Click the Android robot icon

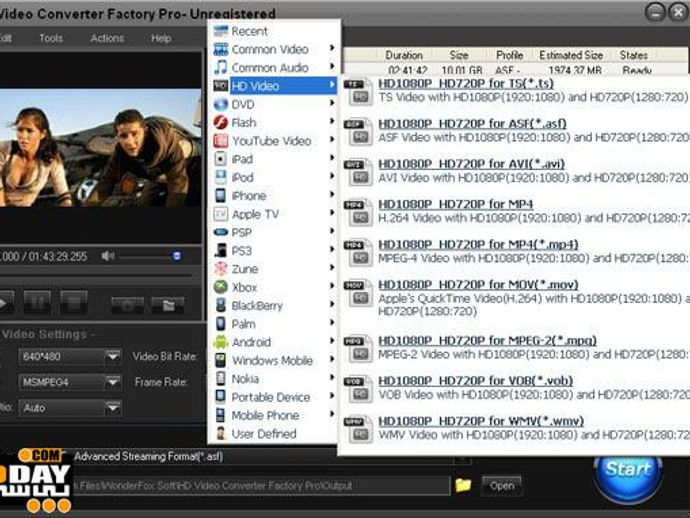point(220,342)
